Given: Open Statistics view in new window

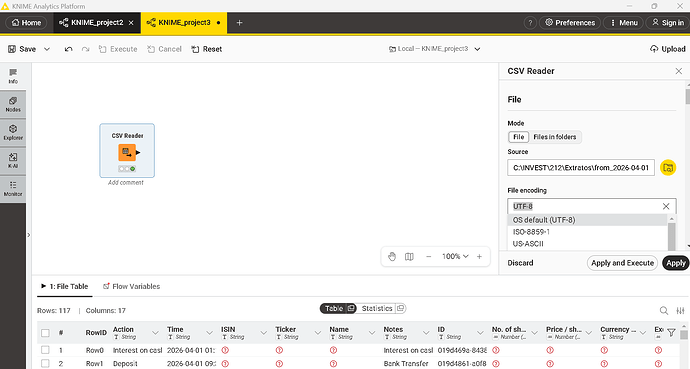Looking at the screenshot, I should [400, 309].
